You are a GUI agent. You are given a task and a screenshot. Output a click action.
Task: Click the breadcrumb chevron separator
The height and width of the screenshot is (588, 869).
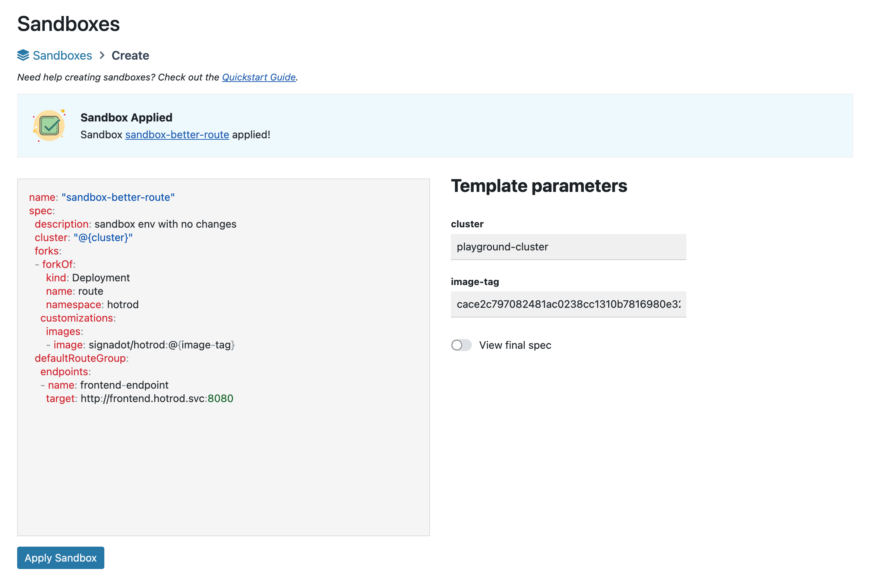102,55
